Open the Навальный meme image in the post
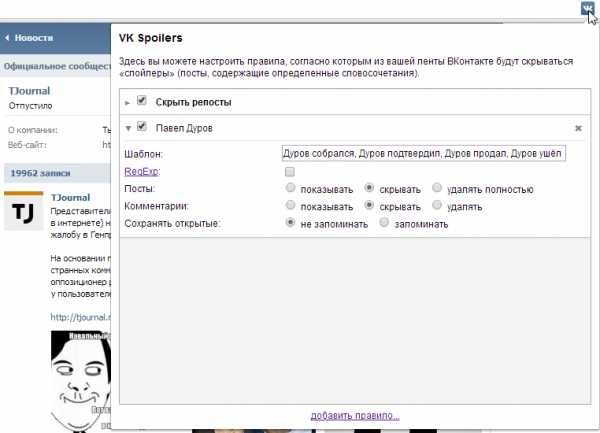This screenshot has height=433, width=600. 81,381
